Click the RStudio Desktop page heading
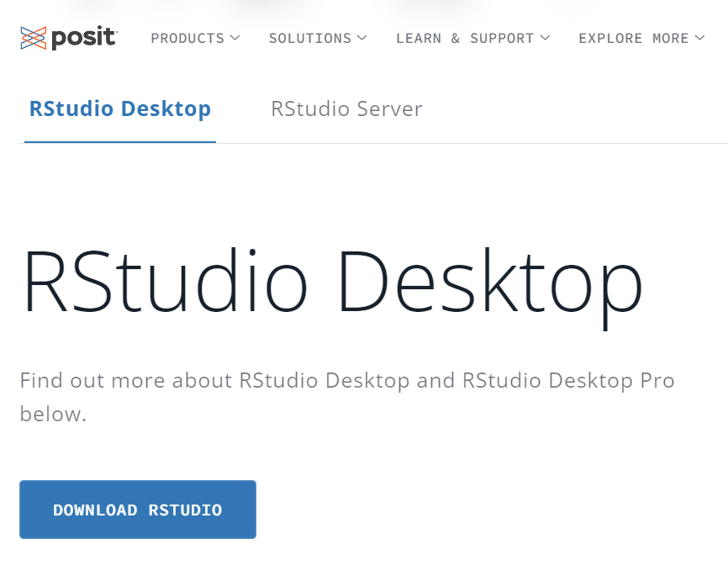Screen dimensions: 728x576 (332, 282)
